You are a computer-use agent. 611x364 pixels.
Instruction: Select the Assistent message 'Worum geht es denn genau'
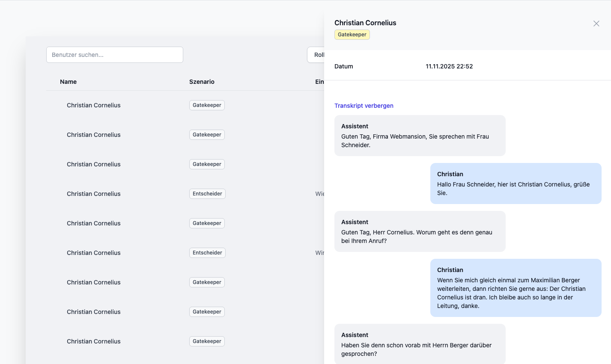420,231
